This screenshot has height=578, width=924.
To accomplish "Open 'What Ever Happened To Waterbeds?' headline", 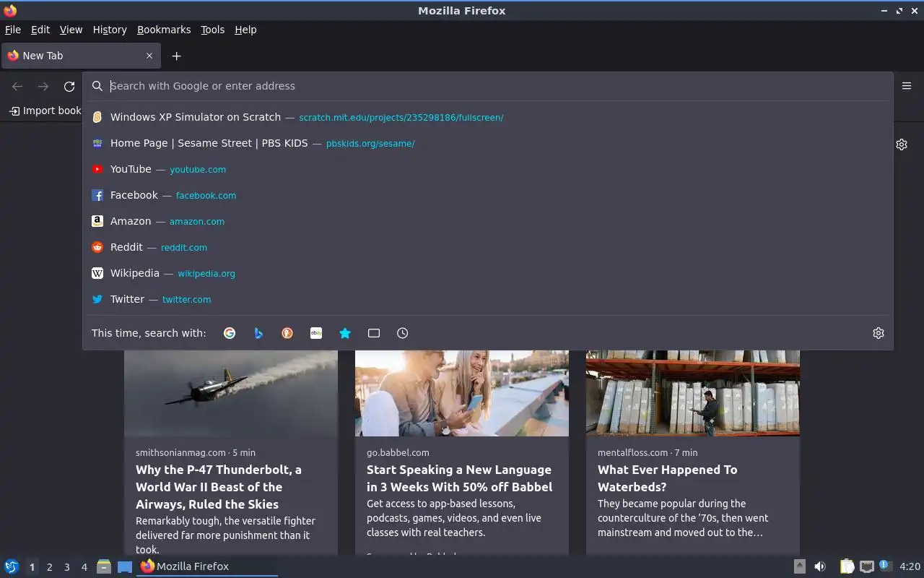I will pyautogui.click(x=668, y=478).
